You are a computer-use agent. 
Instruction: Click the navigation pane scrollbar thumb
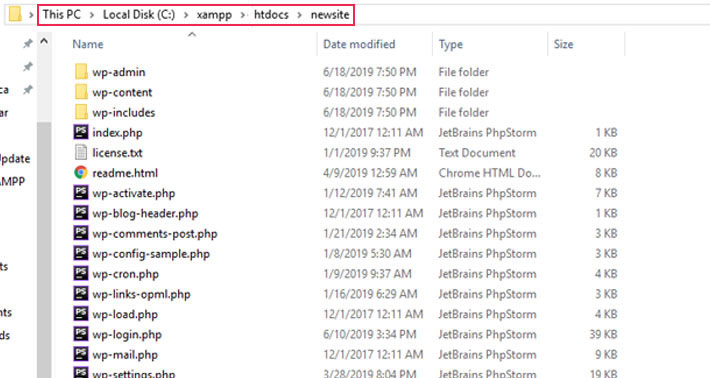(x=44, y=249)
